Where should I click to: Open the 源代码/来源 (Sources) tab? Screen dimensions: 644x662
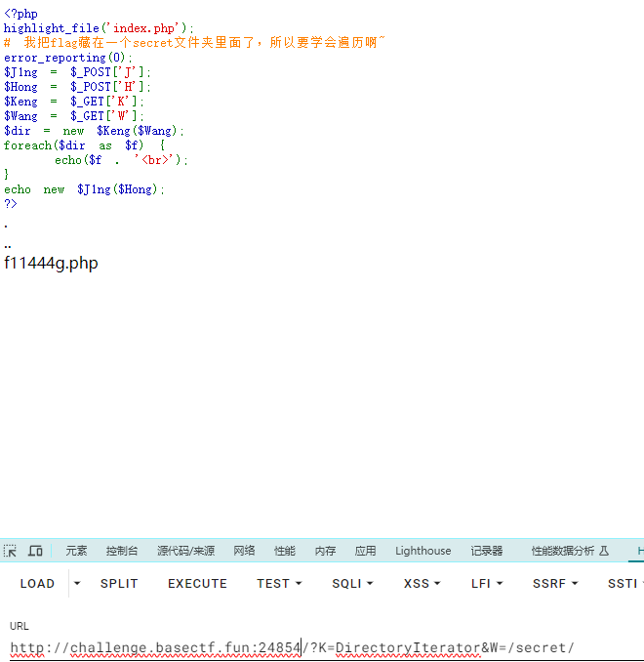pos(186,551)
